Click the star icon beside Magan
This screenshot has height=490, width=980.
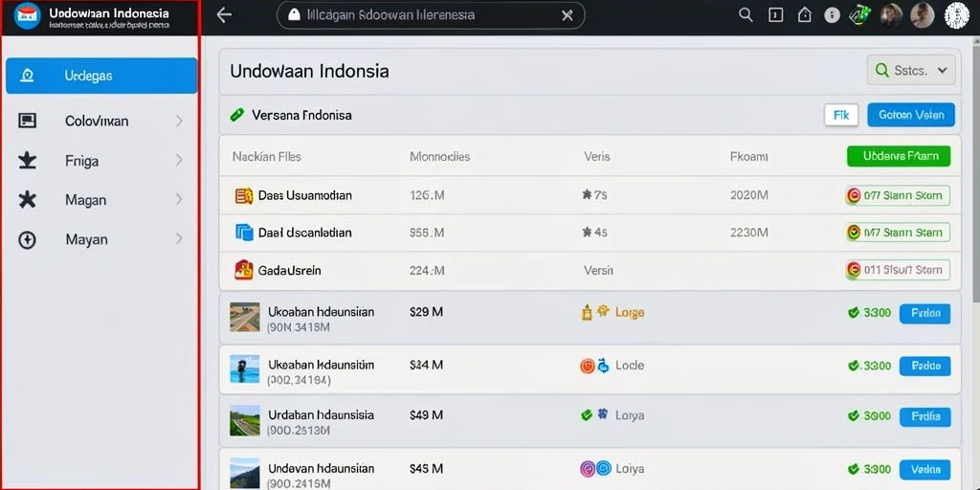[27, 200]
